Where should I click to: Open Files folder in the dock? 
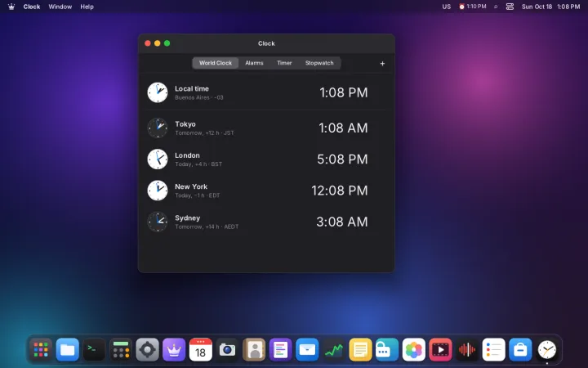click(68, 350)
